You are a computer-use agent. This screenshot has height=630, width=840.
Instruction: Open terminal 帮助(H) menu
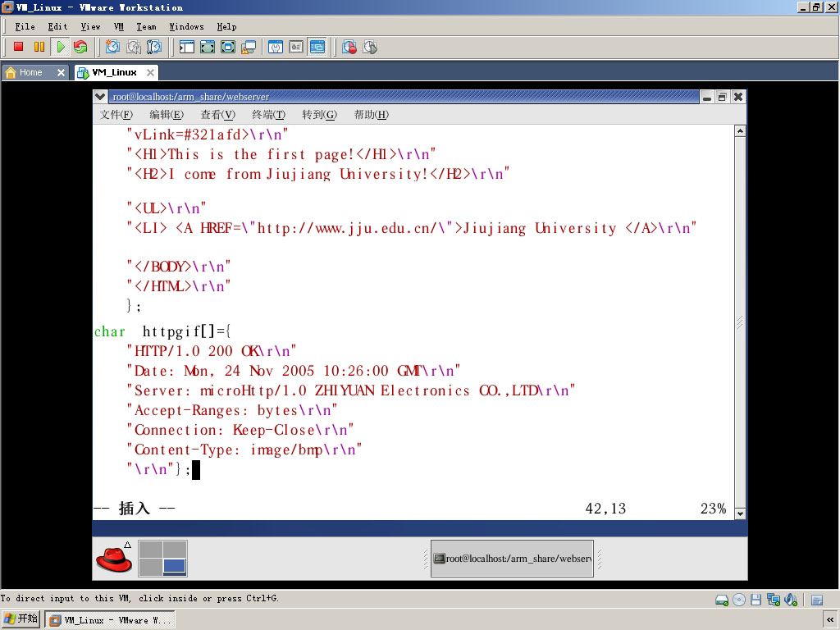372,115
